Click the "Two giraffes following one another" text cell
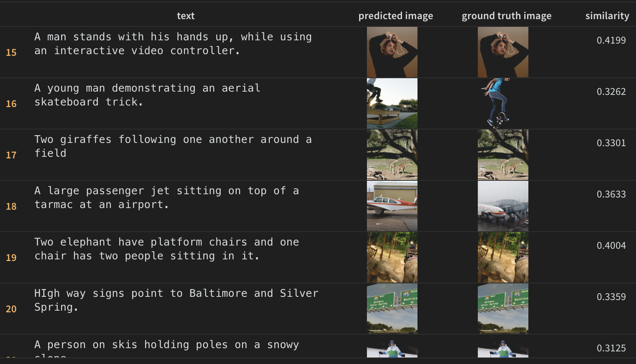This screenshot has height=364, width=636. 173,146
